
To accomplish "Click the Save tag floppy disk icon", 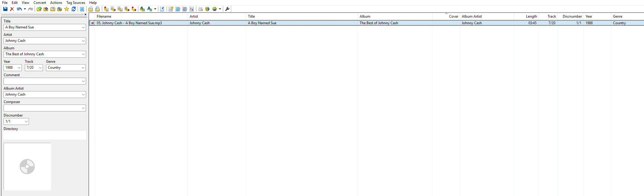I will (x=5, y=9).
